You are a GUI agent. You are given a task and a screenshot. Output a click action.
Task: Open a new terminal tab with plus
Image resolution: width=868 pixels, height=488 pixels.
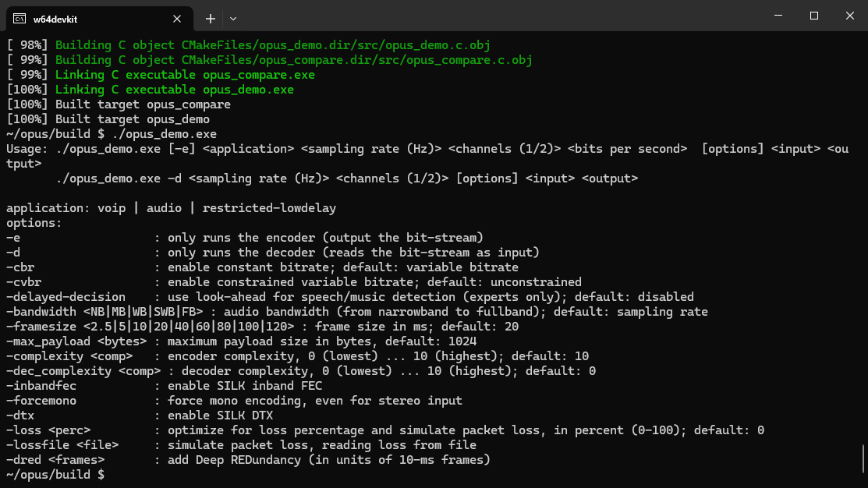click(x=211, y=19)
